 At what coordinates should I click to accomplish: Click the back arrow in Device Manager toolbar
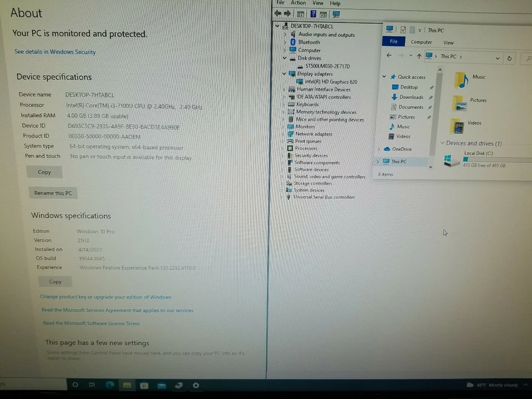coord(279,14)
